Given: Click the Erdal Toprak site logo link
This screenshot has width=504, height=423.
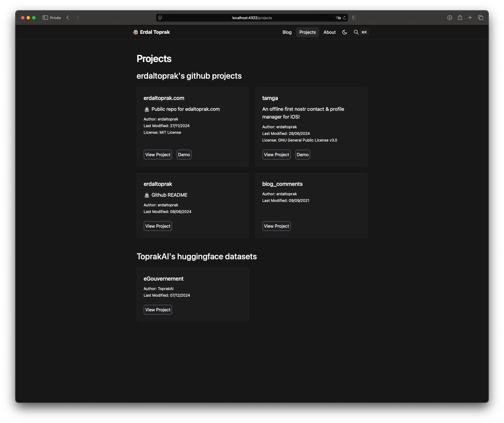Looking at the screenshot, I should click(151, 32).
